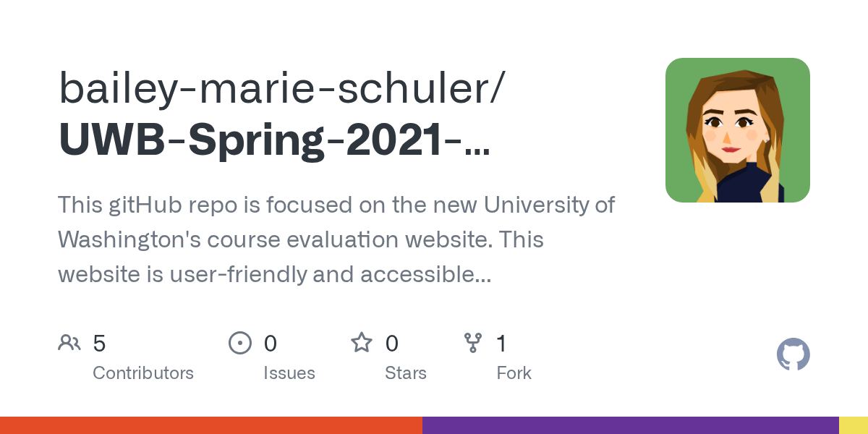Image resolution: width=868 pixels, height=434 pixels.
Task: Open the GitHub Octocat logo
Action: [793, 355]
